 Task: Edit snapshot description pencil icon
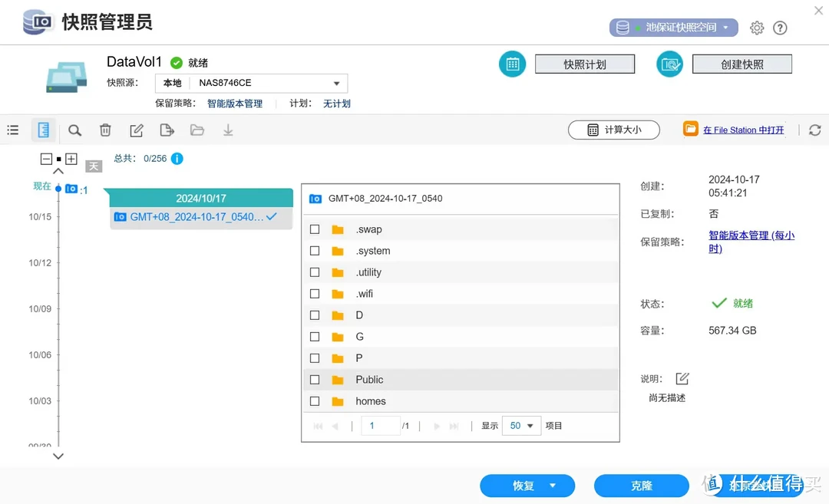click(682, 378)
